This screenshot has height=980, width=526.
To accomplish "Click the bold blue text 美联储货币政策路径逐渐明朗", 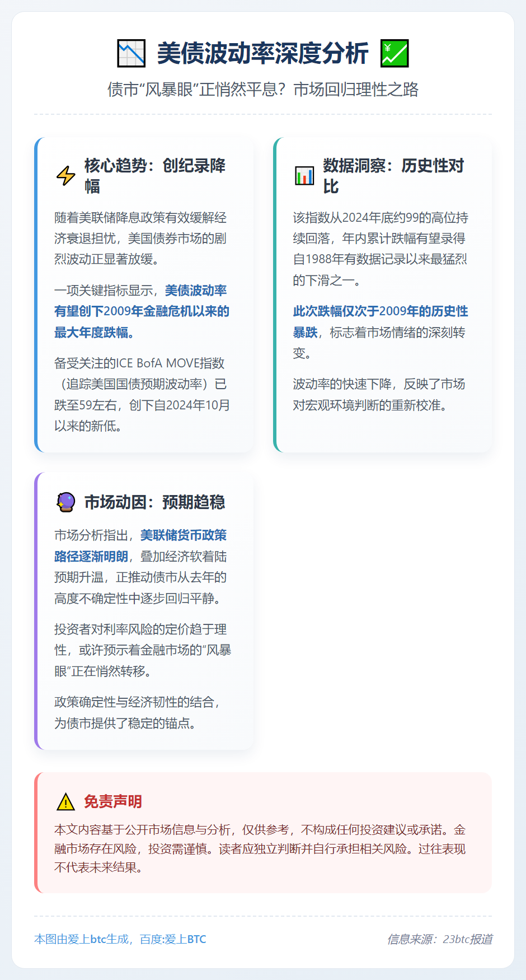I will click(x=140, y=546).
